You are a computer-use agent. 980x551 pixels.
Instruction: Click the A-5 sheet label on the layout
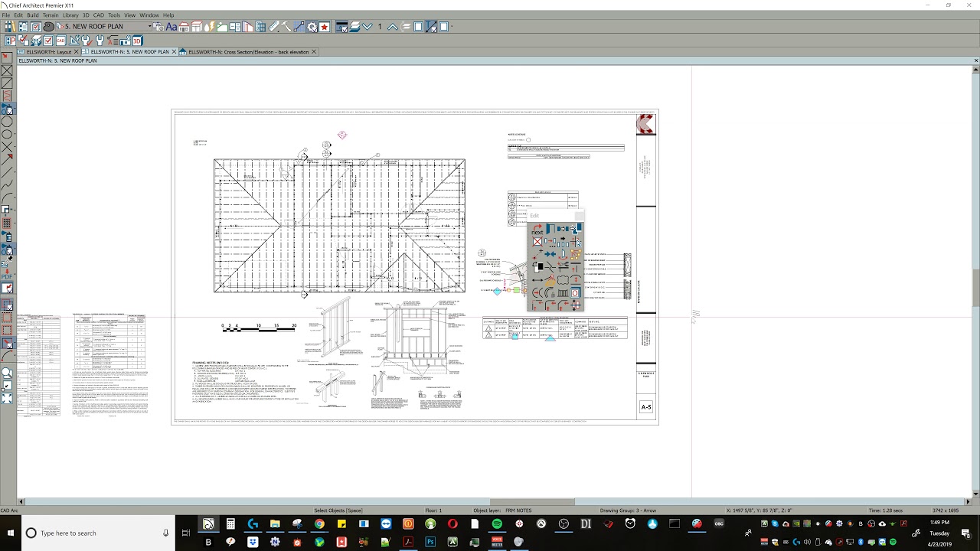point(646,407)
